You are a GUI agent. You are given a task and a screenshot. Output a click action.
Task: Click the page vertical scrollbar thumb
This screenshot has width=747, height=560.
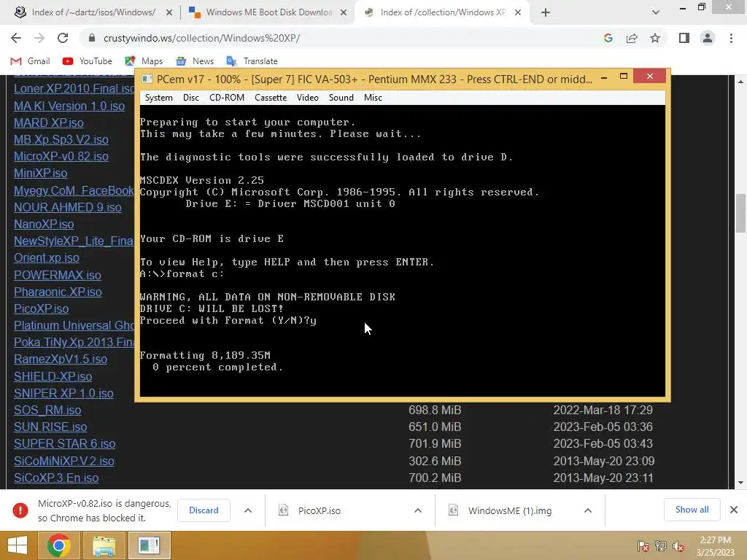point(740,213)
